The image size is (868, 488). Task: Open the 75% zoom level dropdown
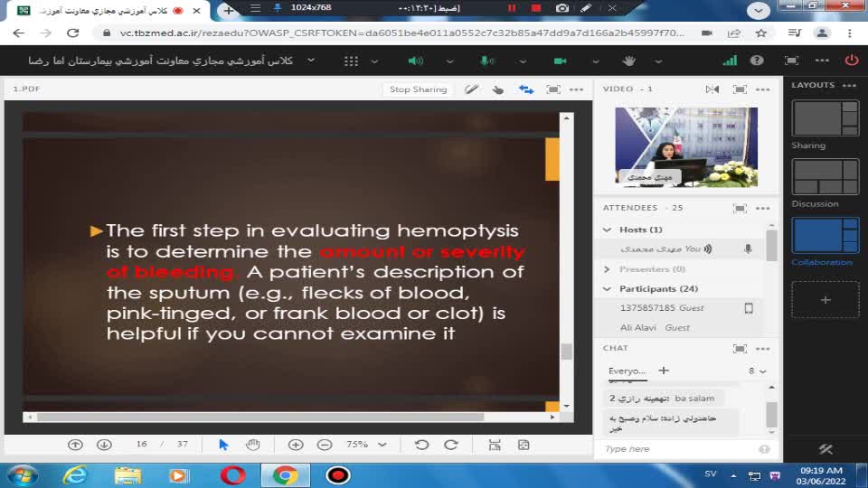[x=366, y=445]
